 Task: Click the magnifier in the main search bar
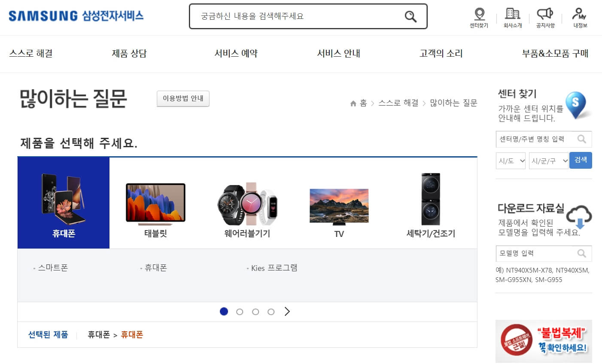pyautogui.click(x=410, y=16)
